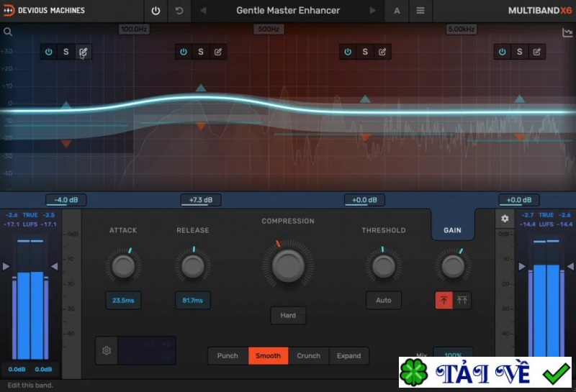Click the spectrum analyzer graph icon
Screen dimensions: 576x392
567,32
